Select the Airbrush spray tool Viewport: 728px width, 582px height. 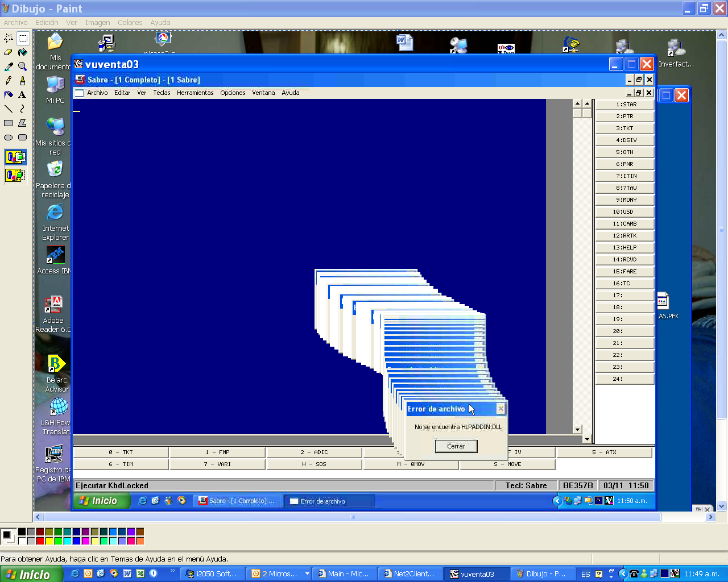click(9, 95)
